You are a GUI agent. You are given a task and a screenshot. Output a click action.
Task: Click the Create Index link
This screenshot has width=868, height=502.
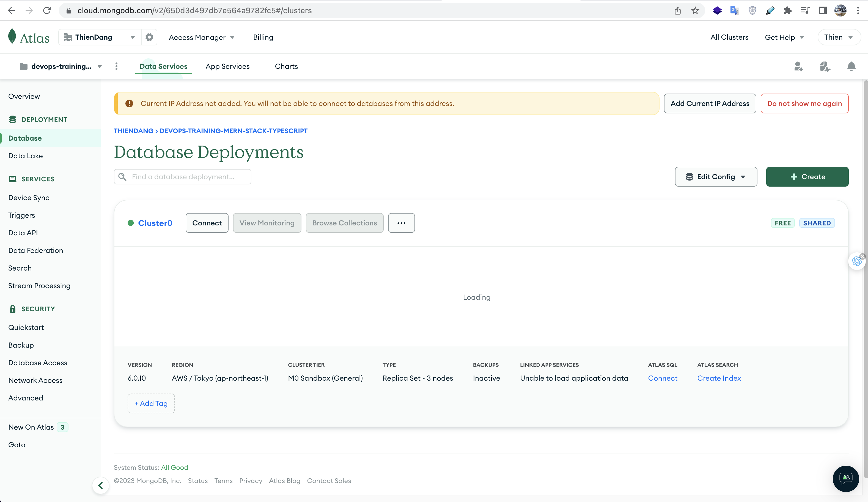pos(719,378)
